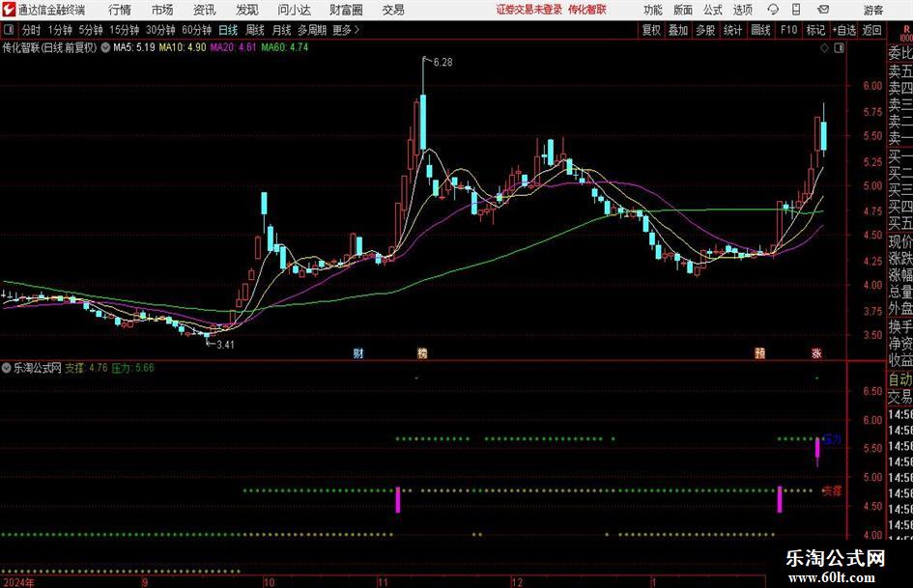Click the 财 finance event marker

(x=358, y=352)
